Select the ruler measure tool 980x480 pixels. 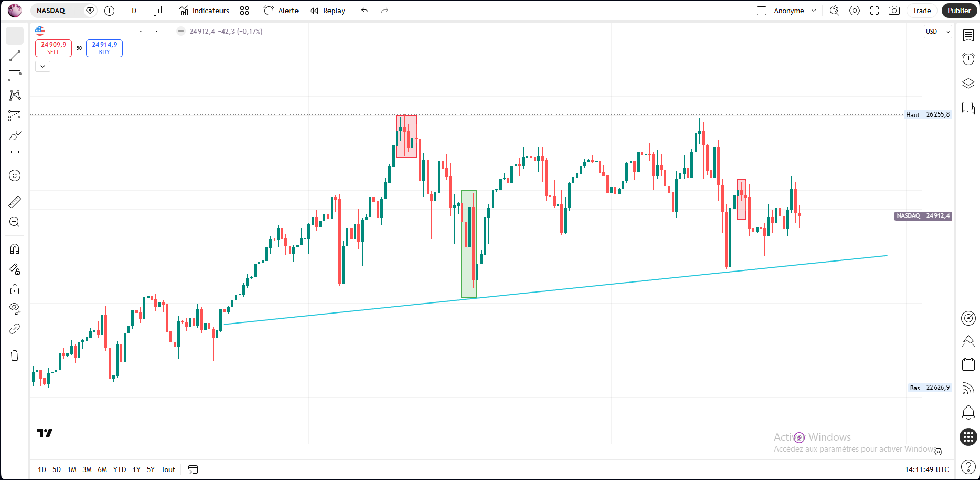[15, 202]
